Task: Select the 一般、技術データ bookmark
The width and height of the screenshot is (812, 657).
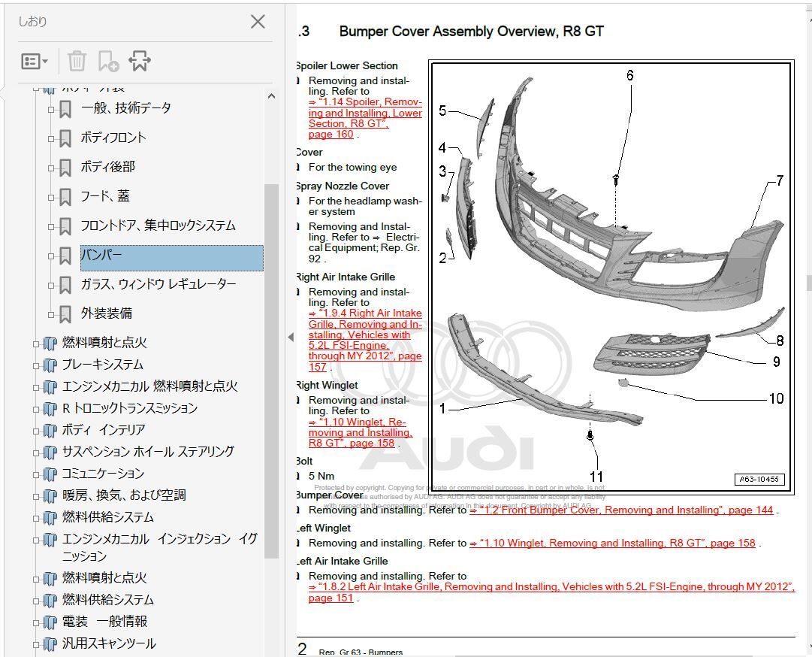Action: point(126,108)
